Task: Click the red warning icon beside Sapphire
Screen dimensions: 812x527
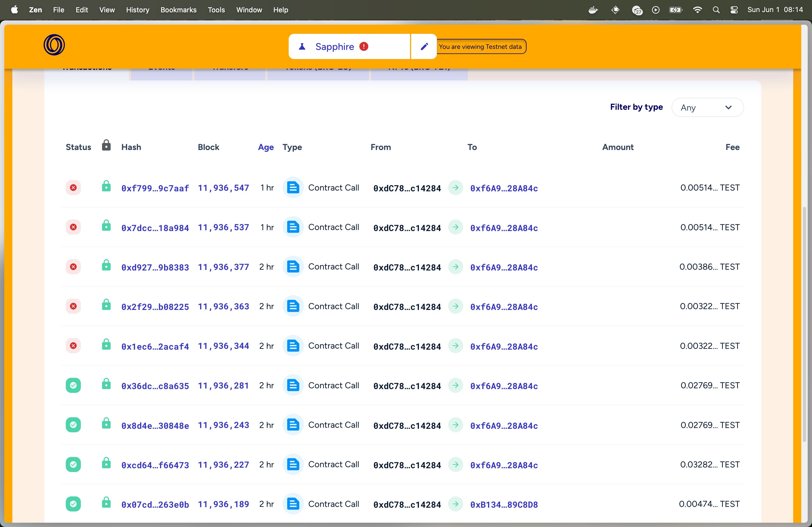Action: (x=364, y=46)
